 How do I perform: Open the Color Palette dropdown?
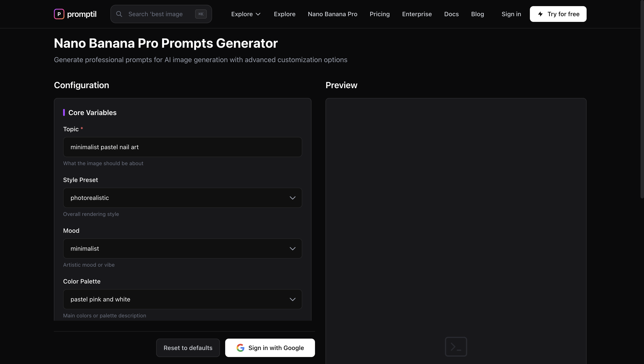[182, 299]
